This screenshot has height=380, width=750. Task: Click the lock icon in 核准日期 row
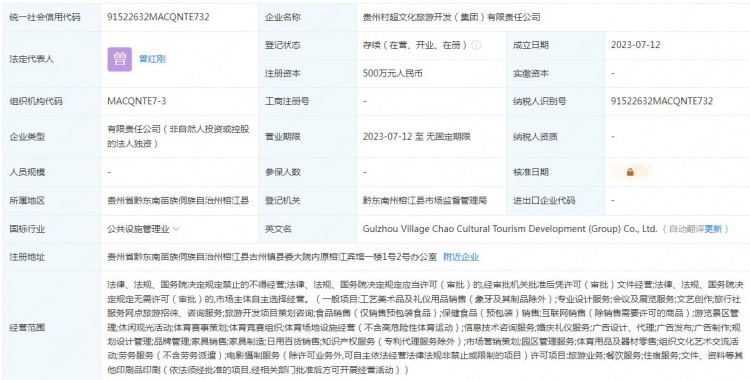(630, 172)
